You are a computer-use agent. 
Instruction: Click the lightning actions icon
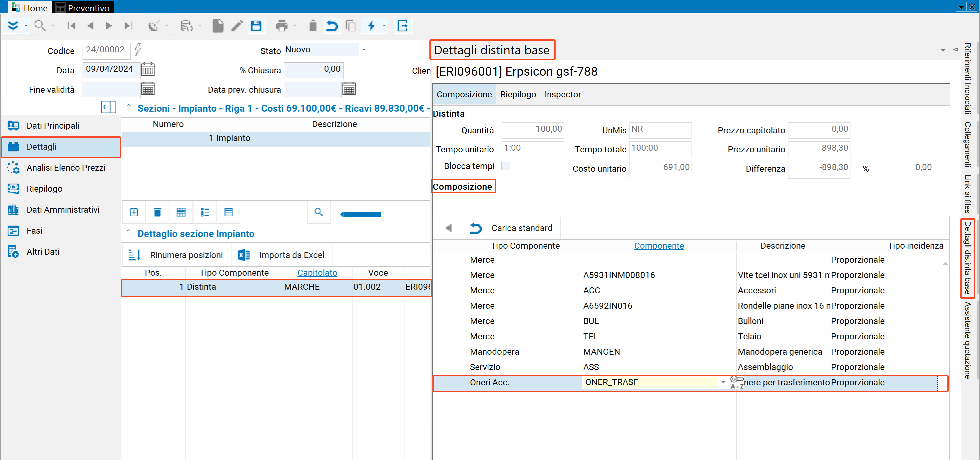371,26
